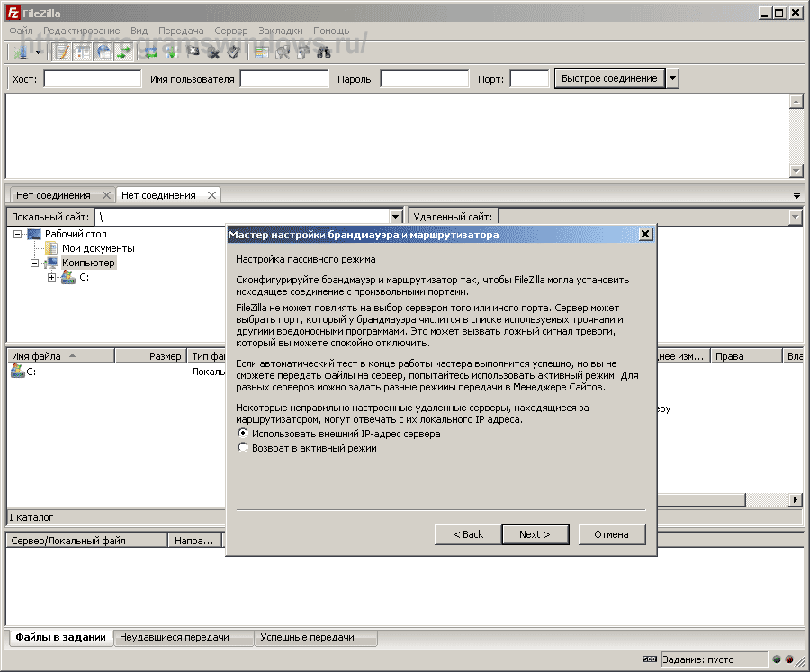Click the binoculars file search icon
810x672 pixels.
[324, 52]
